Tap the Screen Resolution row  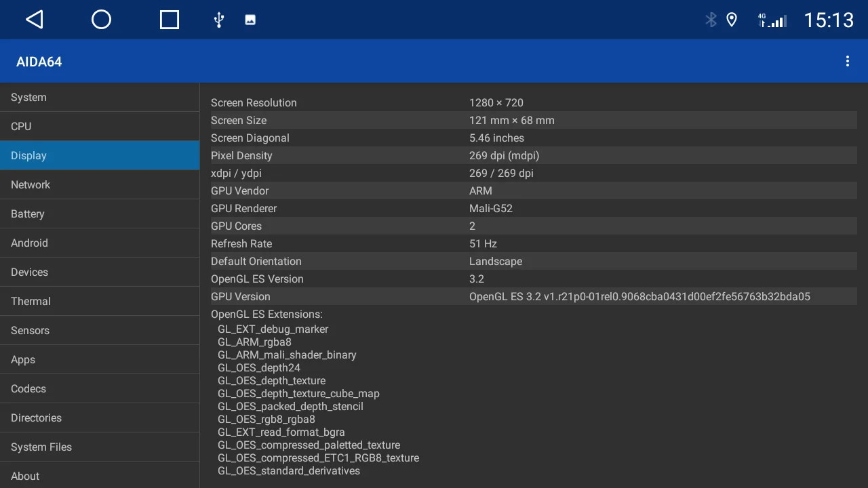click(x=533, y=103)
